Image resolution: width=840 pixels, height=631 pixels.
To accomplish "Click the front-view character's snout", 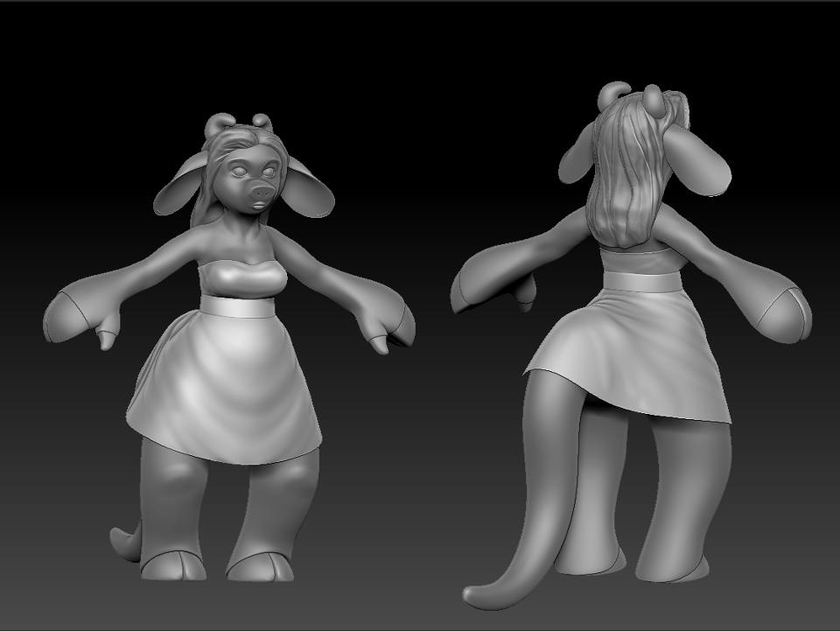I will point(261,193).
